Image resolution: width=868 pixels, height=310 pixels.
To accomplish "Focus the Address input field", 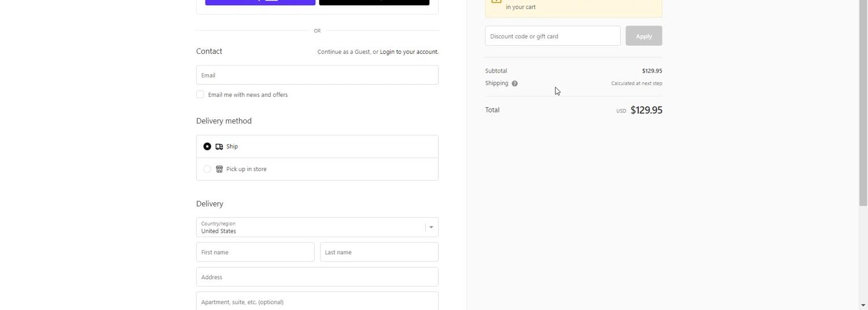I will coord(317,277).
